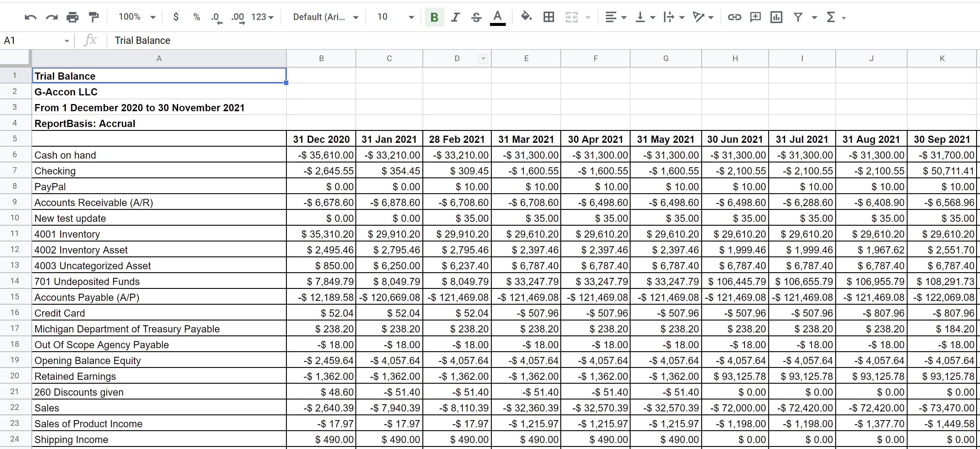Image resolution: width=980 pixels, height=449 pixels.
Task: Open the fill color picker
Action: [526, 17]
